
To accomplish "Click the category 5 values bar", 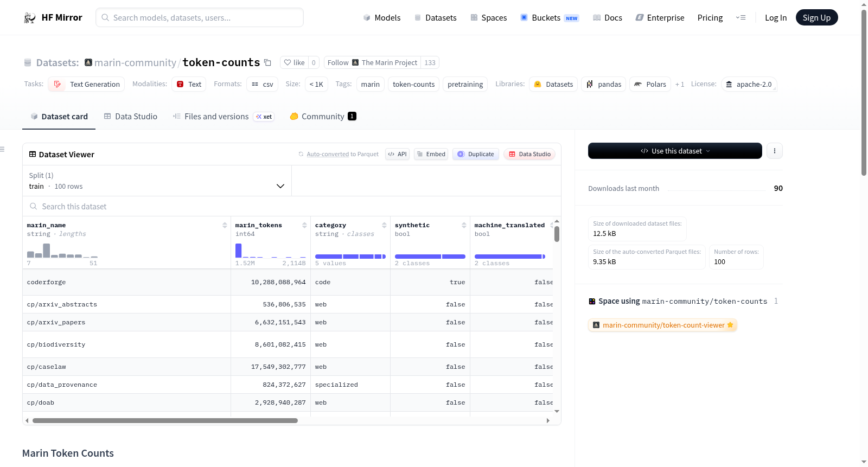I will tap(350, 257).
